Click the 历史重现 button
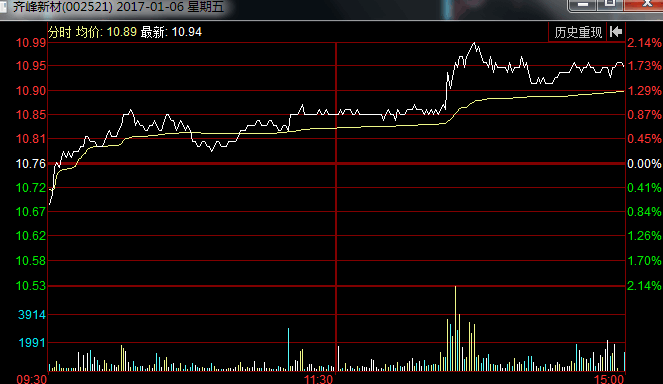663x384 pixels. pyautogui.click(x=578, y=32)
